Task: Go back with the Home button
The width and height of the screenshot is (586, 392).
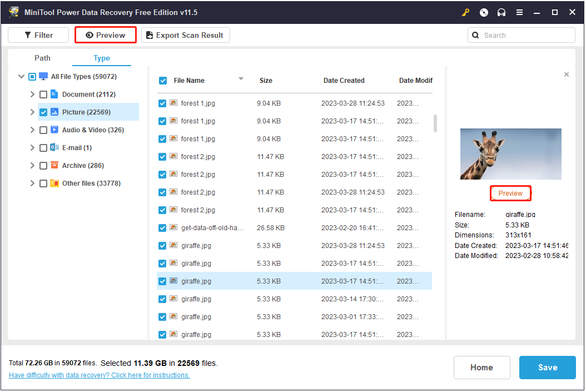Action: click(x=481, y=368)
